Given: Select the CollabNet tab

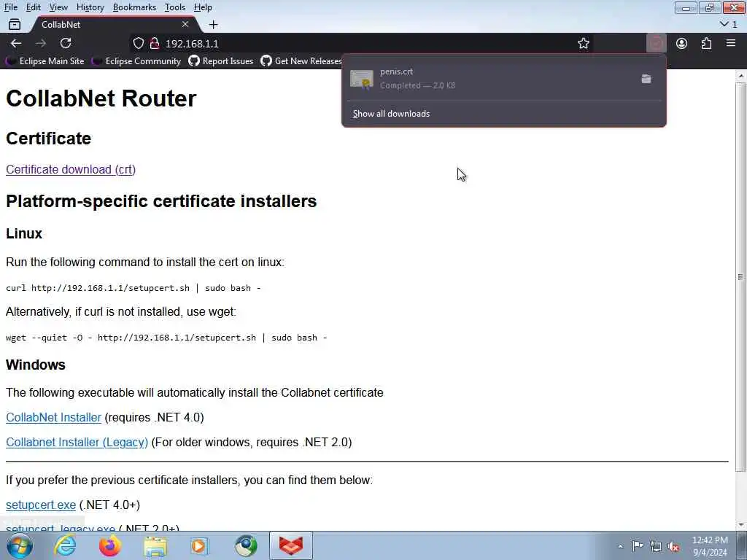Looking at the screenshot, I should (113, 24).
